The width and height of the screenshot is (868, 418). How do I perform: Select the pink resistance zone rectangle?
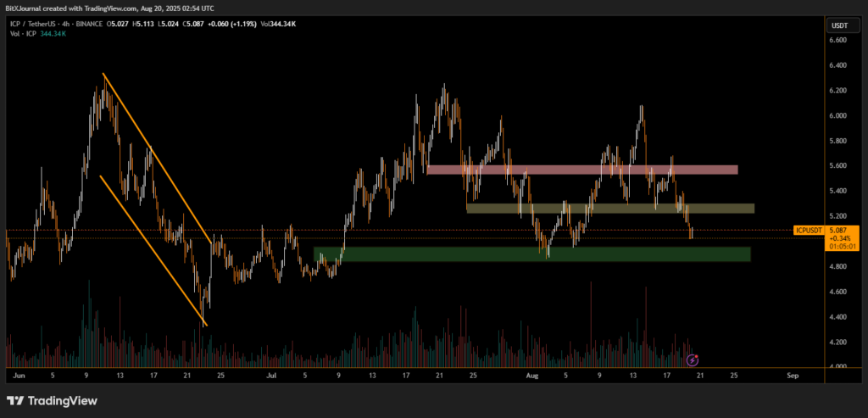(x=583, y=170)
